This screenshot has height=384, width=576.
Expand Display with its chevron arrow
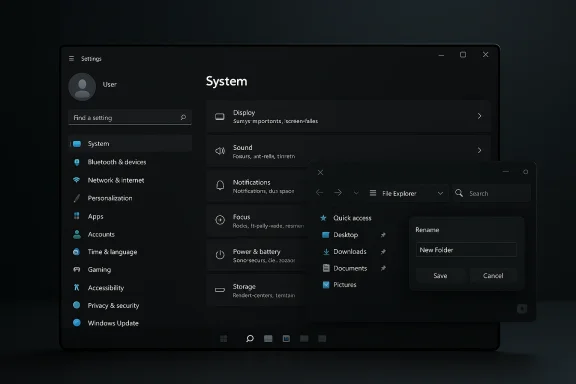tap(479, 116)
